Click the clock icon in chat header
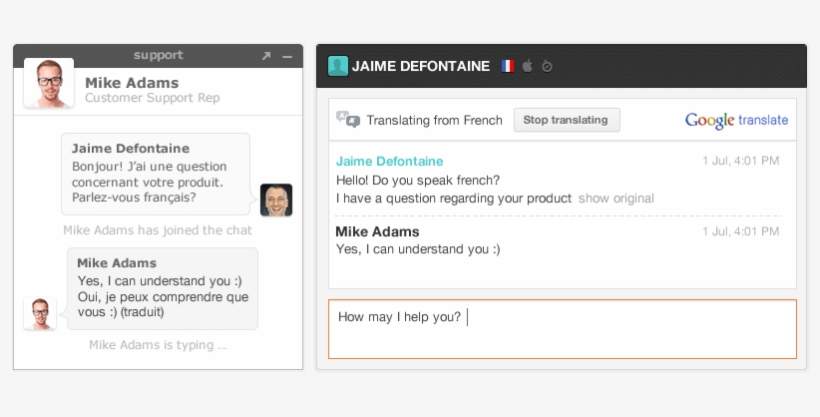This screenshot has width=820, height=417. click(x=547, y=66)
